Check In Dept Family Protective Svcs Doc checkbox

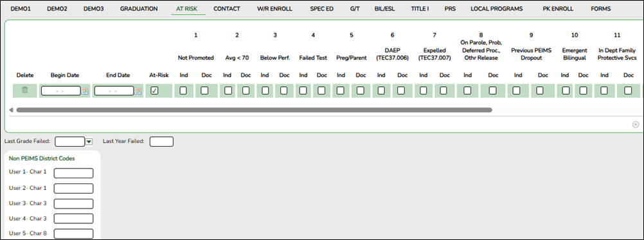tap(628, 91)
